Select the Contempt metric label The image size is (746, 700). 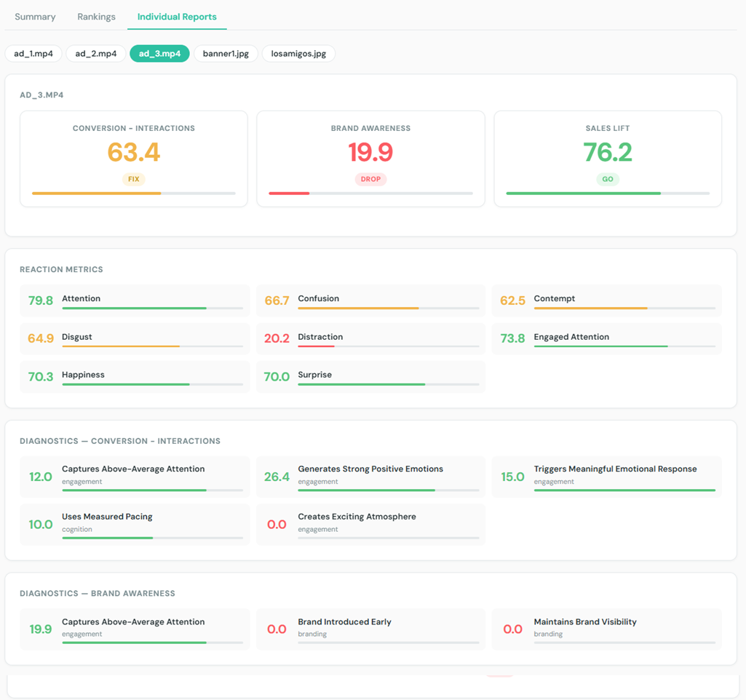point(555,298)
